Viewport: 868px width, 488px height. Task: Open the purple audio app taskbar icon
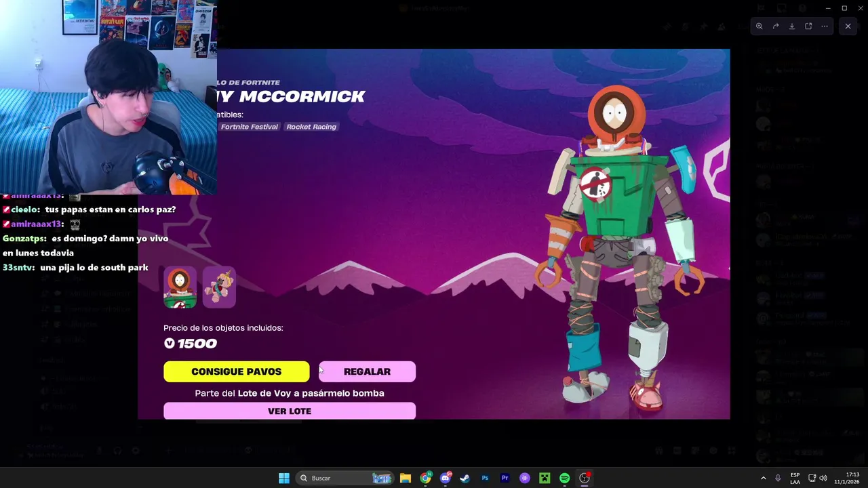tap(524, 478)
